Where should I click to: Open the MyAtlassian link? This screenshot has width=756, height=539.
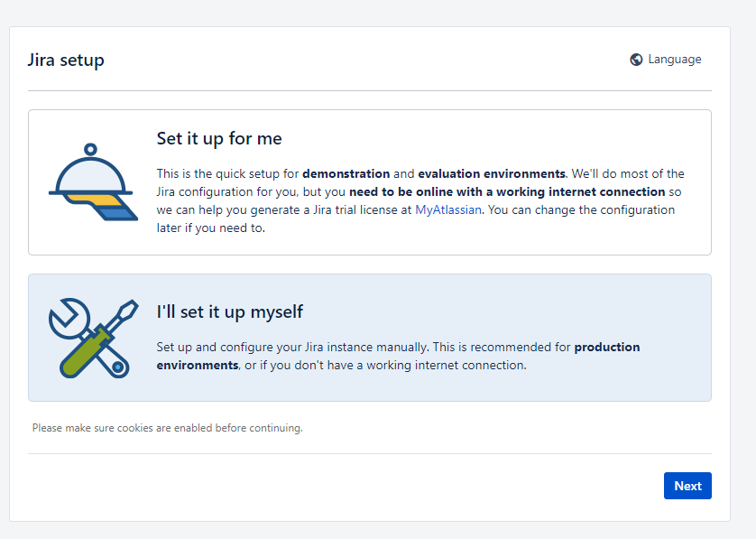point(447,209)
